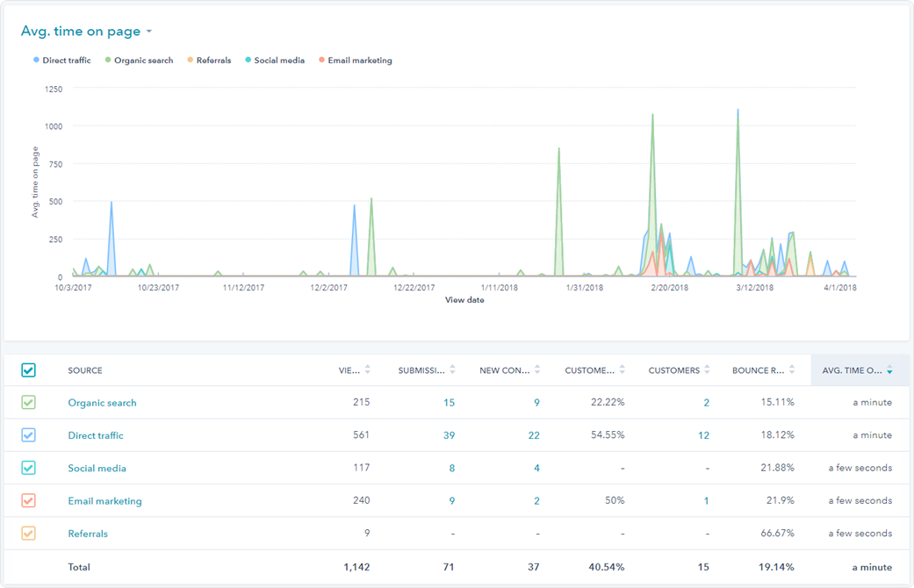Sort by Bounce Rate column icon
914x588 pixels.
tap(792, 370)
